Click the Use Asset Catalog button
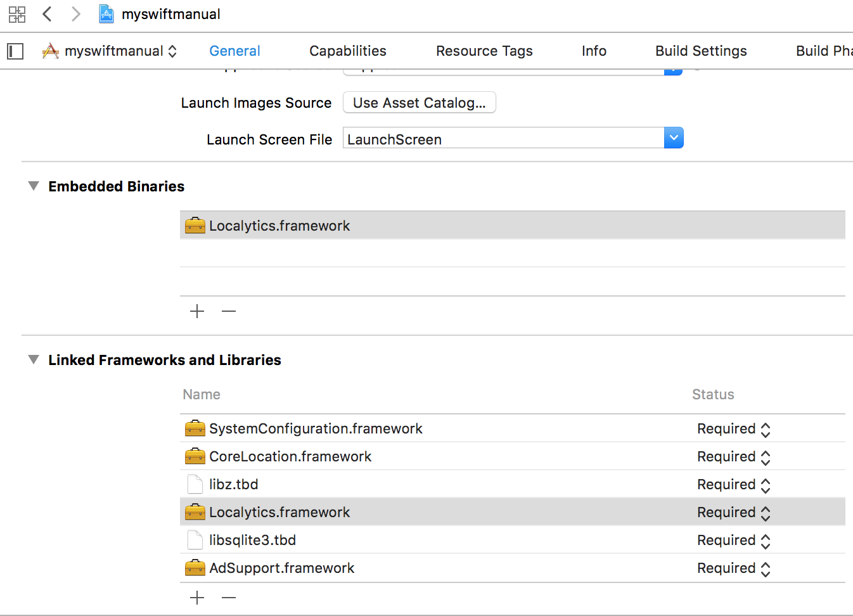853x616 pixels. [419, 103]
